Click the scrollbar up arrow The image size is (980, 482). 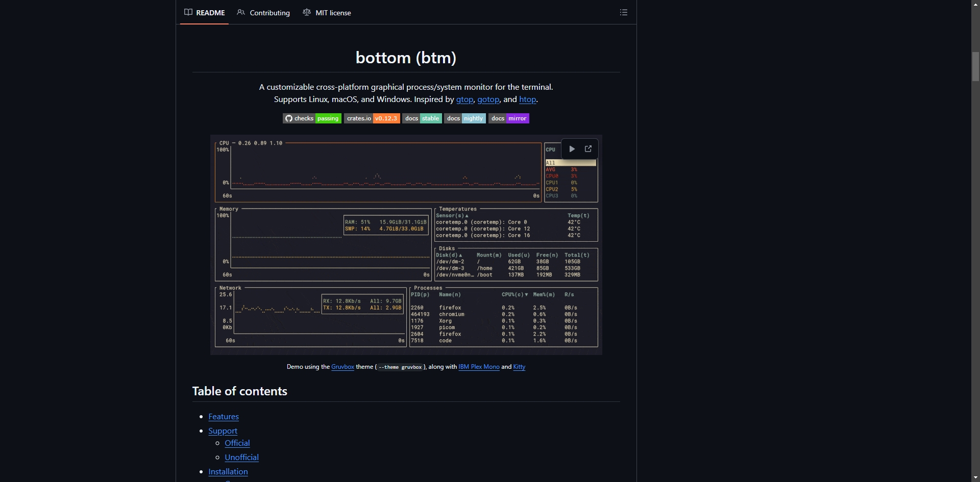click(x=975, y=4)
